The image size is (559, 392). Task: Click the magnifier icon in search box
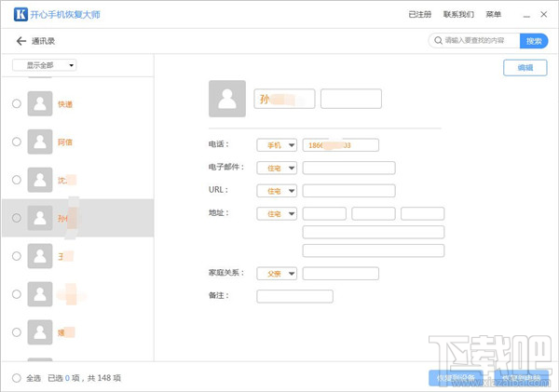[436, 41]
